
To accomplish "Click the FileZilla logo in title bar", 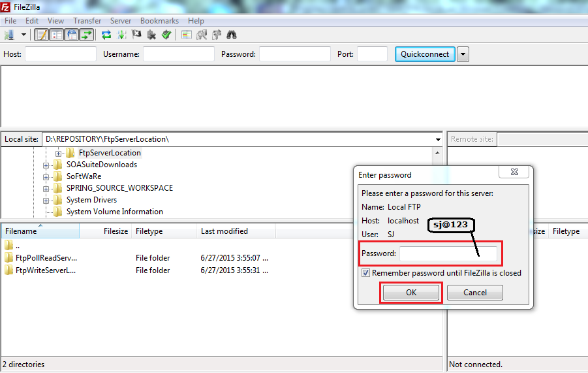I will click(6, 7).
